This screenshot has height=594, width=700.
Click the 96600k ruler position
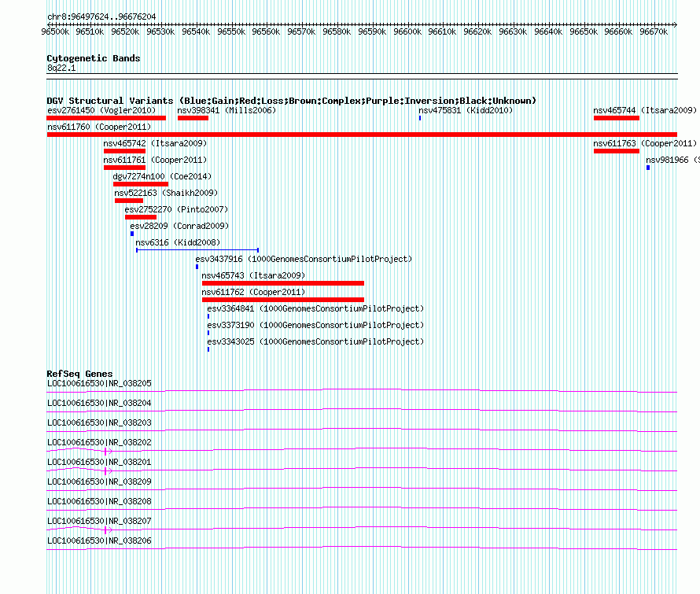tap(407, 31)
